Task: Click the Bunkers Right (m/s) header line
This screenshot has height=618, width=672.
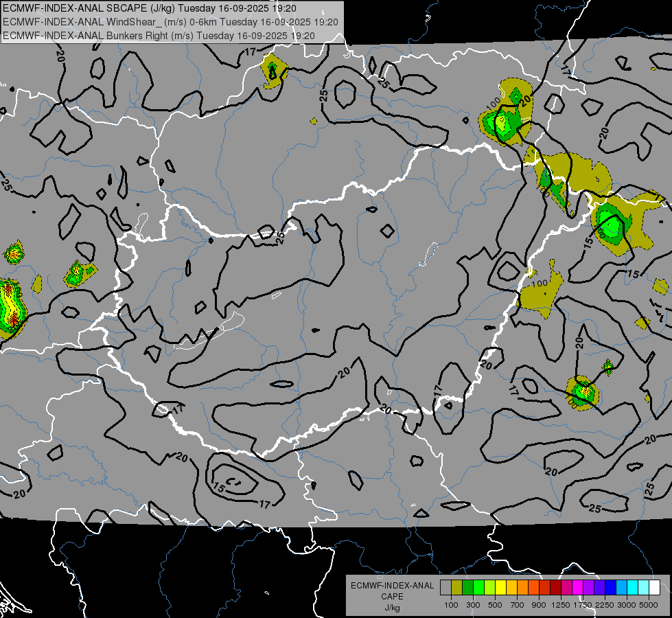Action: [x=159, y=36]
